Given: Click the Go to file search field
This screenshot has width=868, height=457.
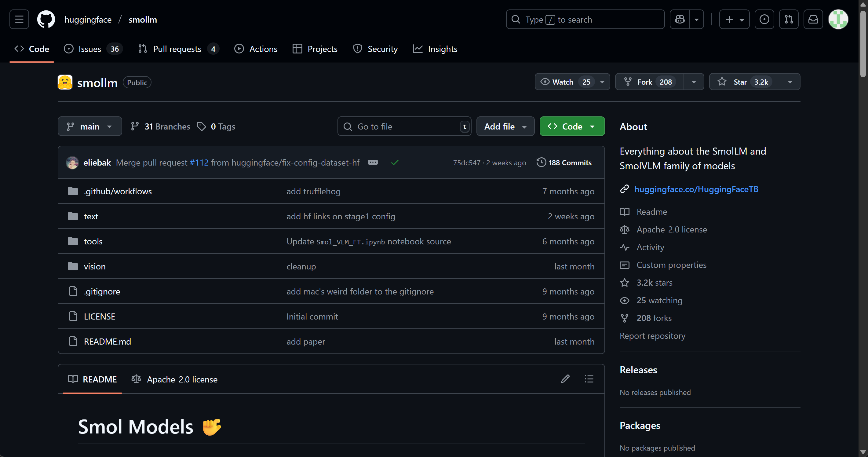Looking at the screenshot, I should pos(404,126).
